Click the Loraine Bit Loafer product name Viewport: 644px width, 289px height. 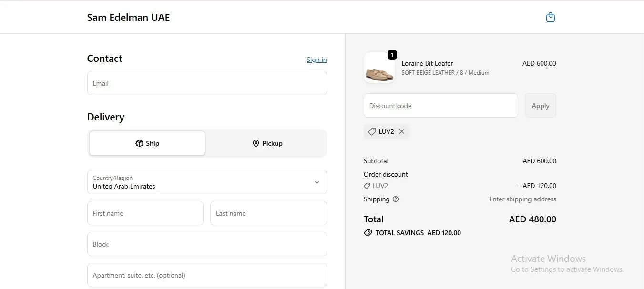click(x=427, y=63)
